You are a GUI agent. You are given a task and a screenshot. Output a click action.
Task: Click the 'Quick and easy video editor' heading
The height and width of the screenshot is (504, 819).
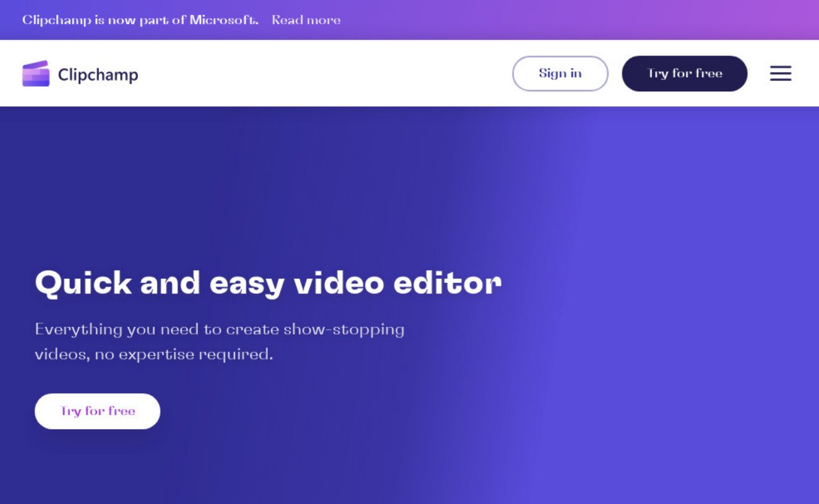(x=268, y=283)
